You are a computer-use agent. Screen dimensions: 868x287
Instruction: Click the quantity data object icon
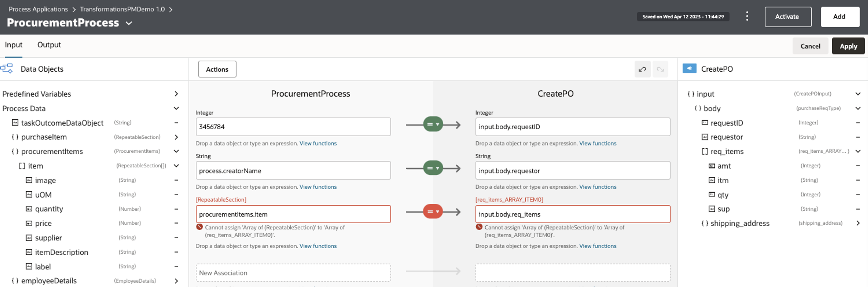pyautogui.click(x=29, y=209)
